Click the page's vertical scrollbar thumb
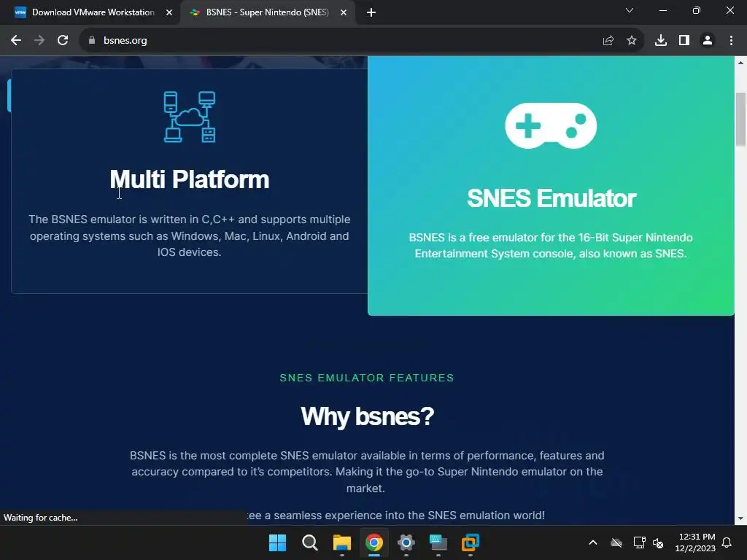The height and width of the screenshot is (560, 747). coord(740,119)
